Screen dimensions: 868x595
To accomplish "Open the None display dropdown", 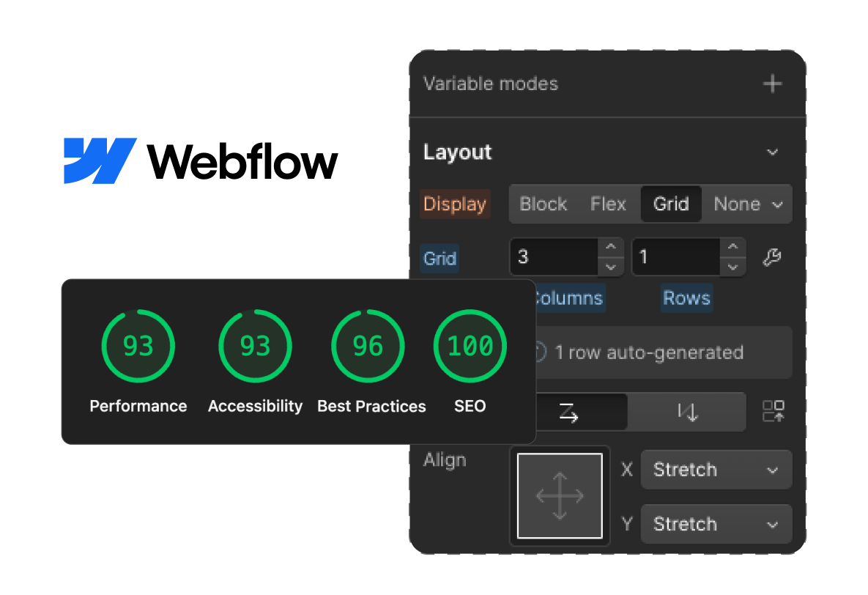I will (748, 204).
